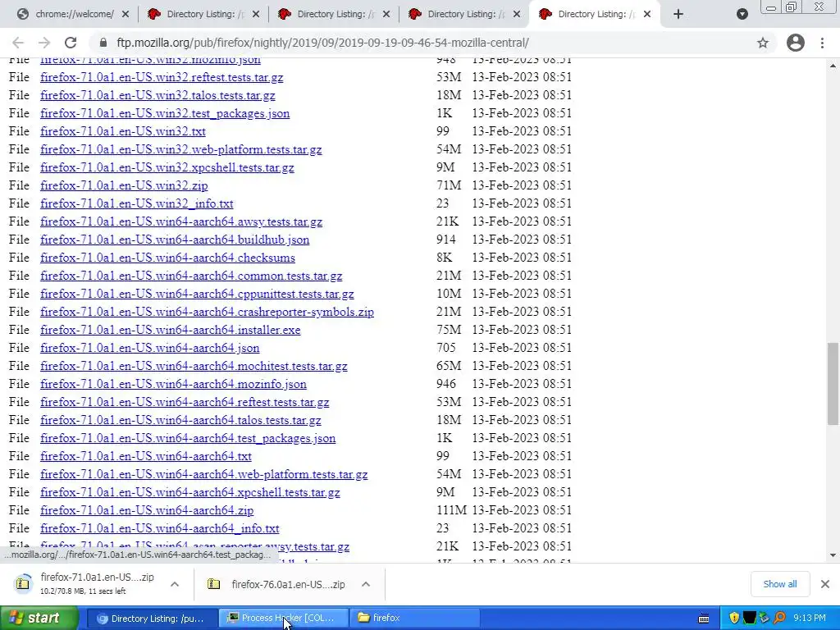Expand options for firefox-76.0a1 download
Image resolution: width=840 pixels, height=630 pixels.
tap(366, 584)
